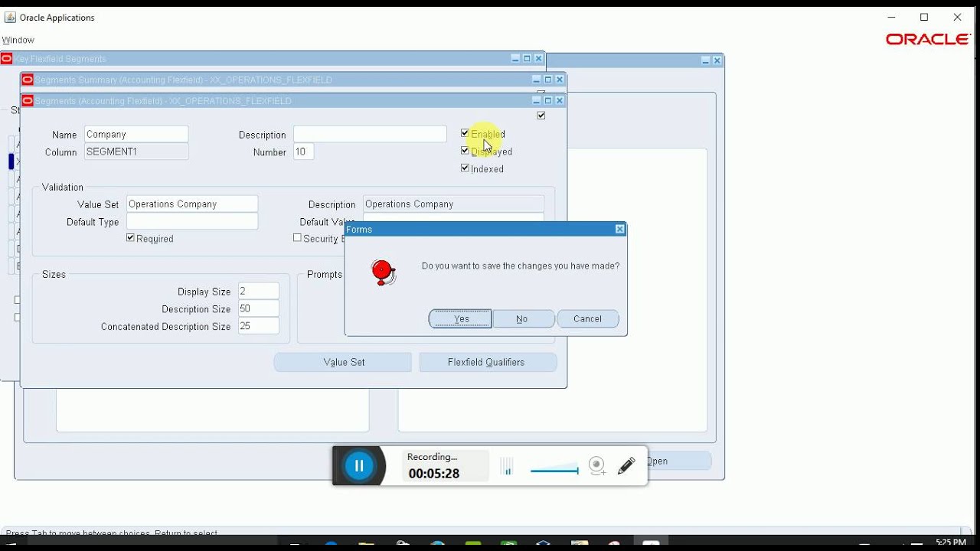This screenshot has width=980, height=551.
Task: Confirm saving changes with Yes button
Action: (460, 319)
